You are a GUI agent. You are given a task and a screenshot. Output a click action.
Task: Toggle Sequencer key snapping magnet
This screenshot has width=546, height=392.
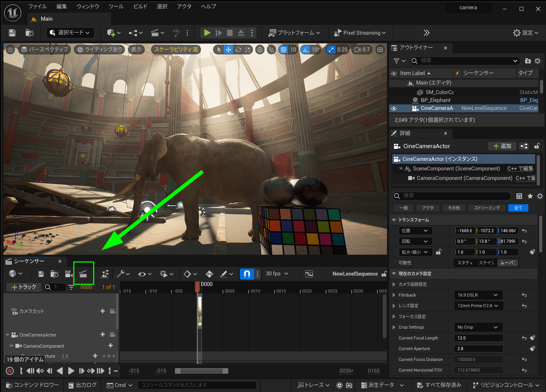click(247, 274)
